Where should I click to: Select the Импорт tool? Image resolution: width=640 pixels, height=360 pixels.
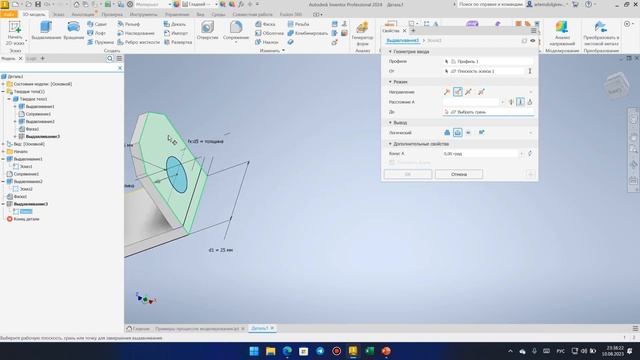176,33
